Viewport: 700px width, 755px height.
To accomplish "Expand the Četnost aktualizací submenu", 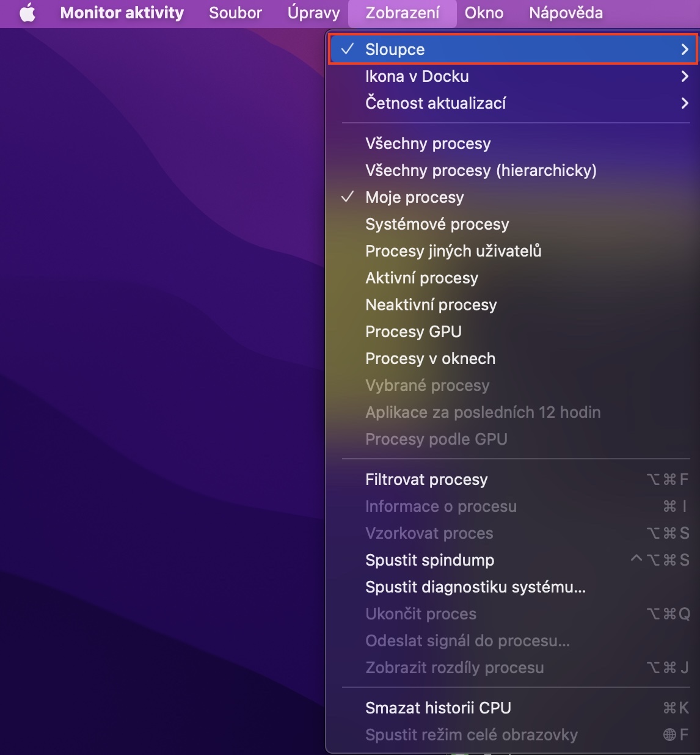I will click(513, 103).
